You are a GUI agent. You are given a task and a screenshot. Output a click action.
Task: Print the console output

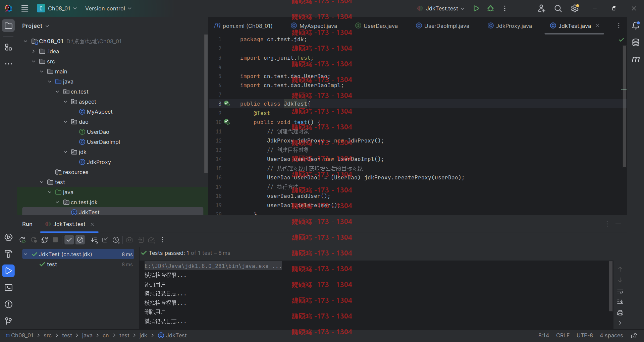pos(620,313)
